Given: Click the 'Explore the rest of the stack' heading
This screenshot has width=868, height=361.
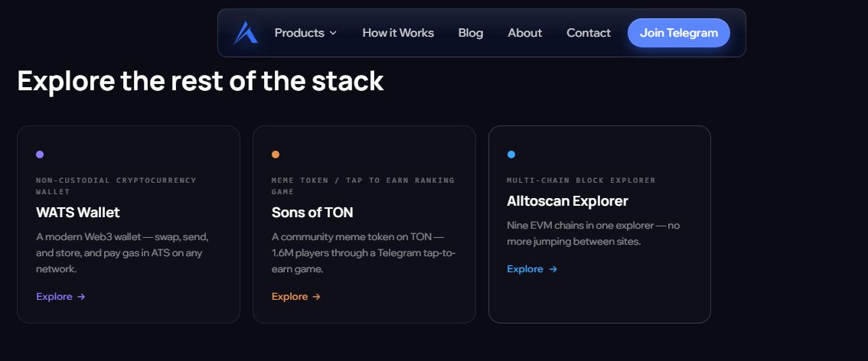Looking at the screenshot, I should click(201, 81).
